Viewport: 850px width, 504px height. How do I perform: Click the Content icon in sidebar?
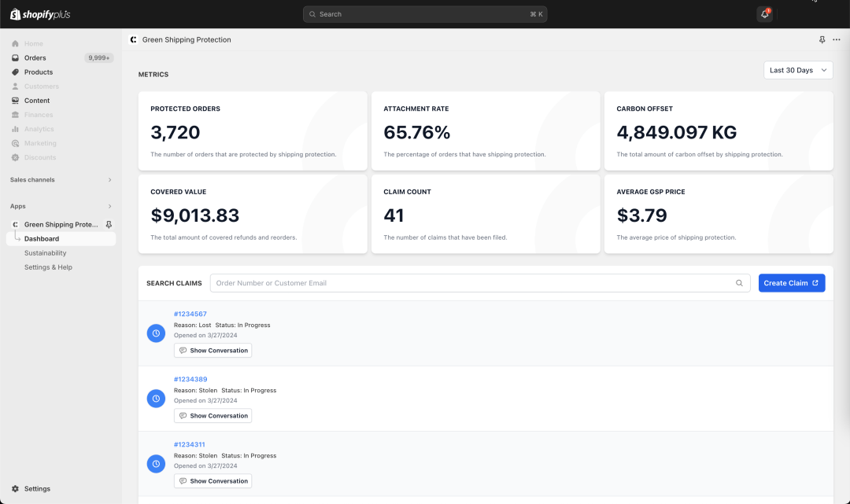[15, 101]
